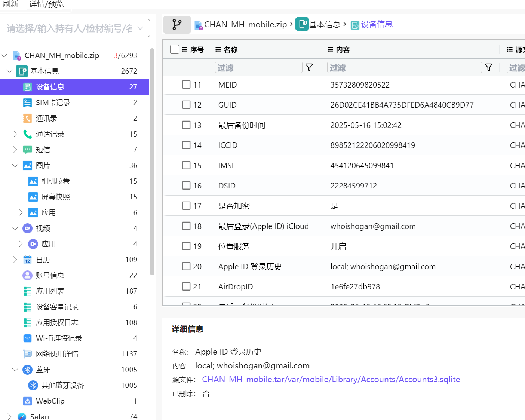Collapse the 图片 tree node
The image size is (525, 420).
[x=15, y=165]
